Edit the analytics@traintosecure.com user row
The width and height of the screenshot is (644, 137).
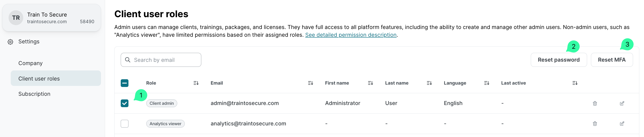tap(622, 123)
